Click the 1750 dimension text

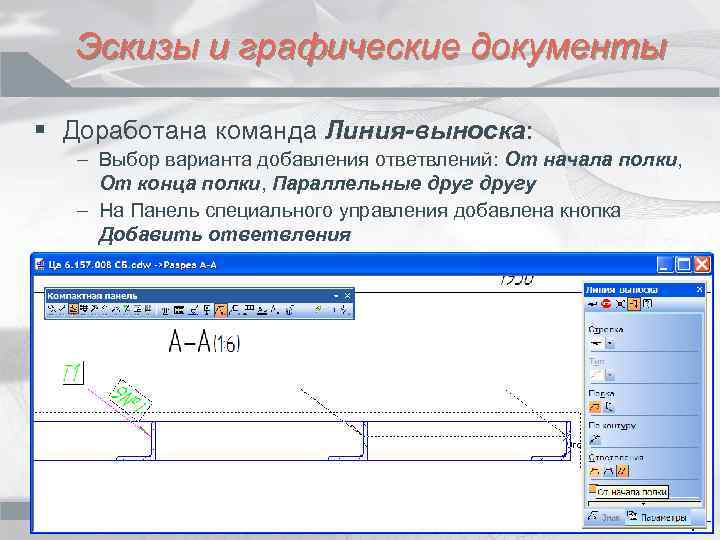click(517, 280)
